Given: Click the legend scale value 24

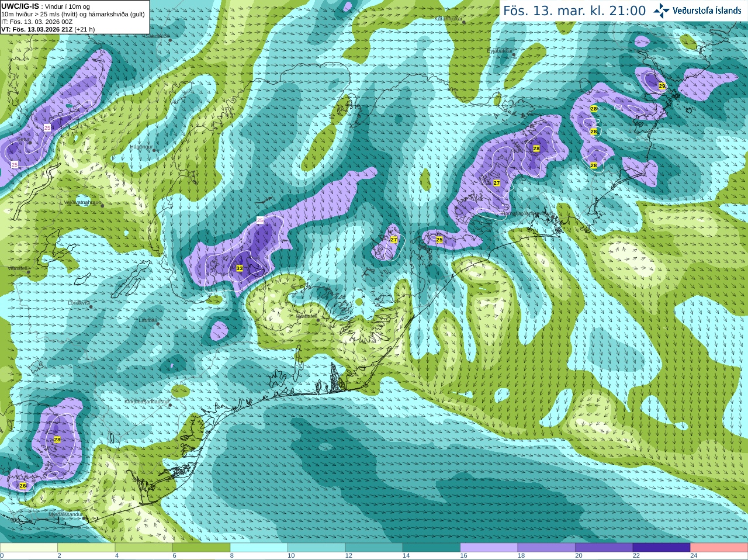Looking at the screenshot, I should coord(694,556).
